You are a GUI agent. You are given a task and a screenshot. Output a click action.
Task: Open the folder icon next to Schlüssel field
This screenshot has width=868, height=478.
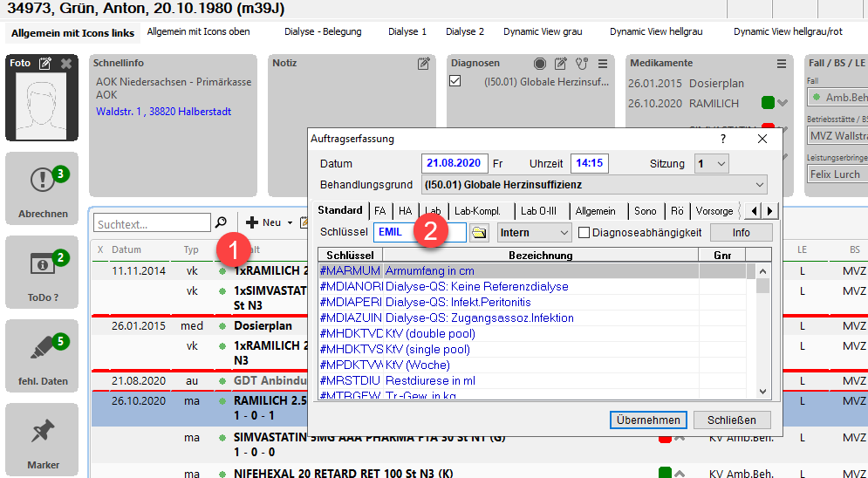tap(479, 233)
